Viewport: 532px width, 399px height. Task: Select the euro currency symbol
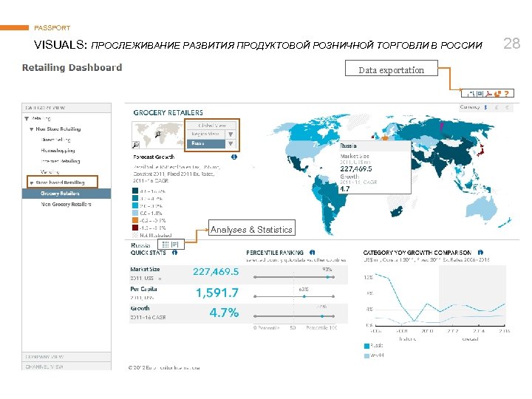[507, 107]
